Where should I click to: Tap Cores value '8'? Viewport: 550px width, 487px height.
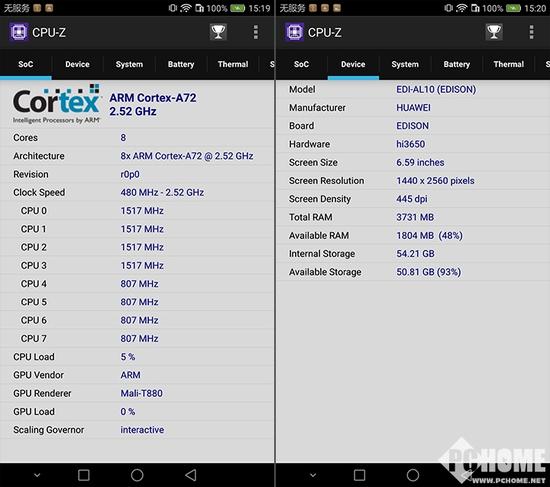tap(123, 138)
